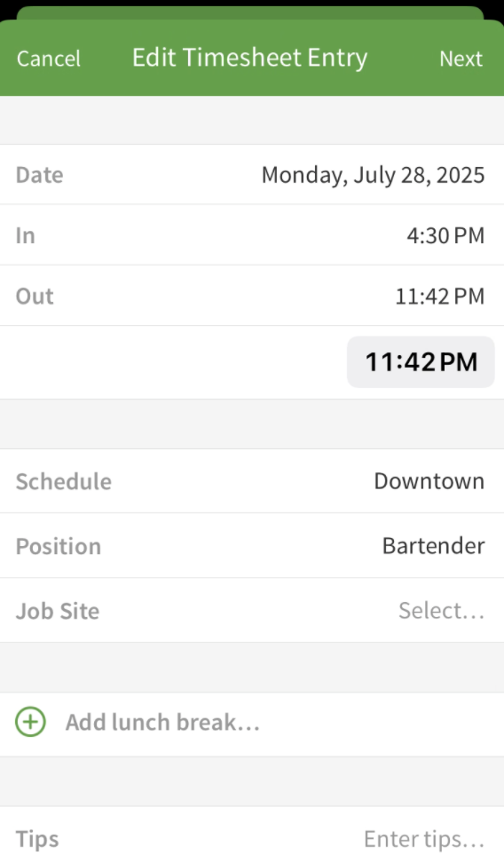The width and height of the screenshot is (504, 863).
Task: Tap the Schedule label
Action: click(64, 481)
